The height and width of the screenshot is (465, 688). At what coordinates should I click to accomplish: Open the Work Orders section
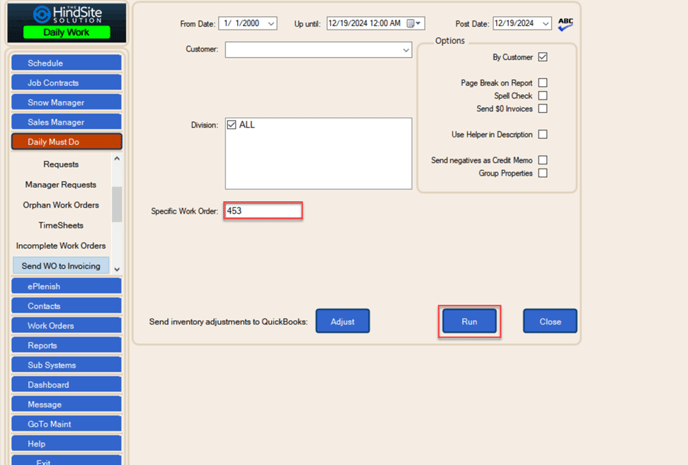pos(66,326)
